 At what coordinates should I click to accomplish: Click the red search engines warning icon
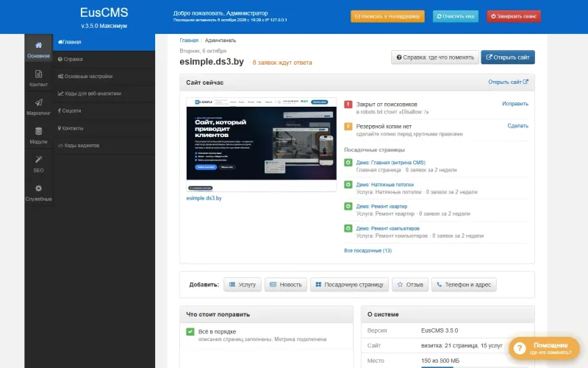pos(348,105)
